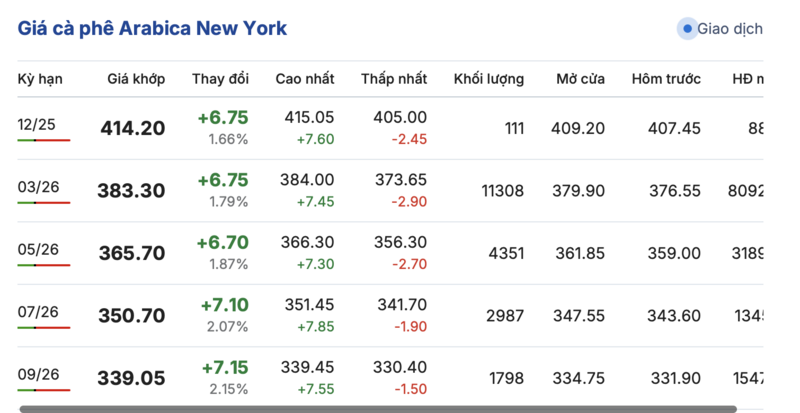800x413 pixels.
Task: Click the Giá cà phê Arabica New York title
Action: (x=152, y=28)
